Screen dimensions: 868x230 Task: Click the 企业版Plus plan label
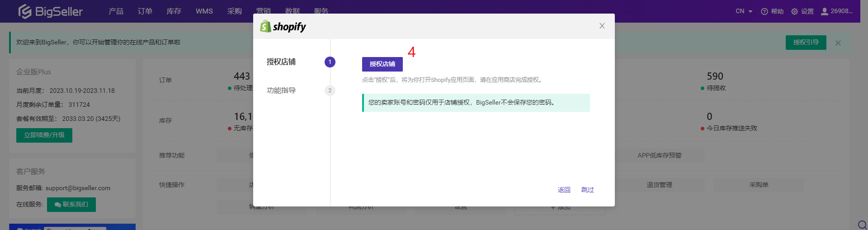(x=33, y=72)
